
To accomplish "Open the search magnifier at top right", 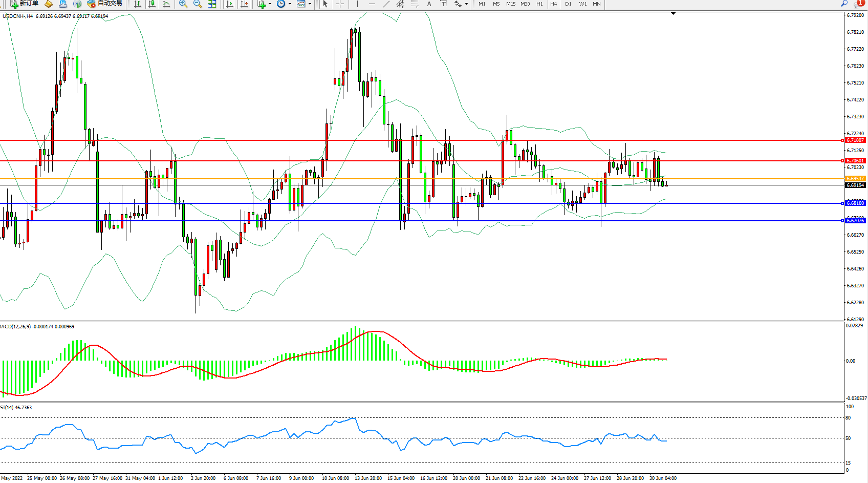I will [844, 4].
